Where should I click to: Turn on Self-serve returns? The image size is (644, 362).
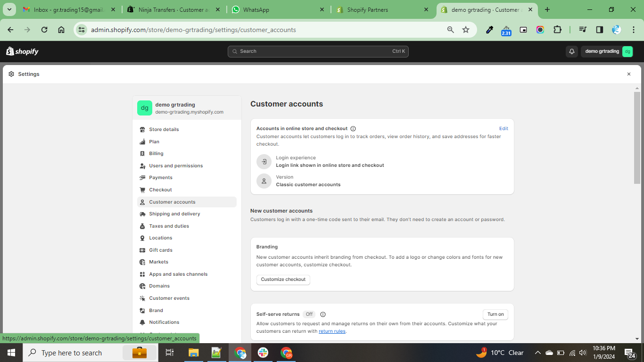tap(495, 314)
